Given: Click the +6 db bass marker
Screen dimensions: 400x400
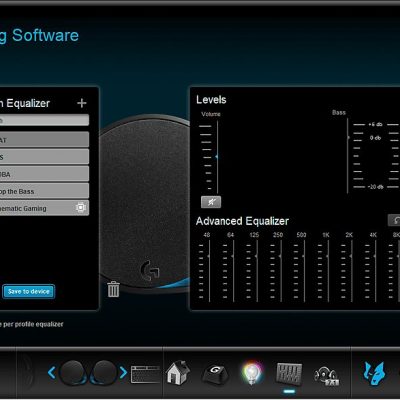Looking at the screenshot, I should point(375,124).
